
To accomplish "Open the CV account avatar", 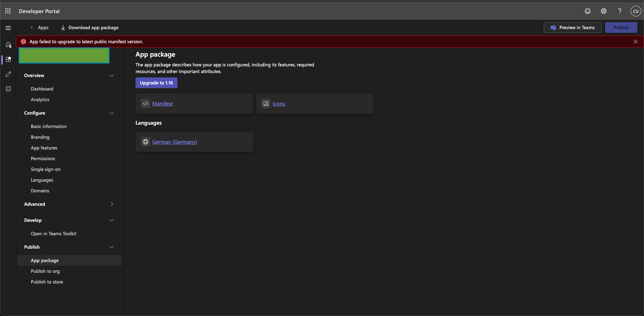I will (x=636, y=11).
